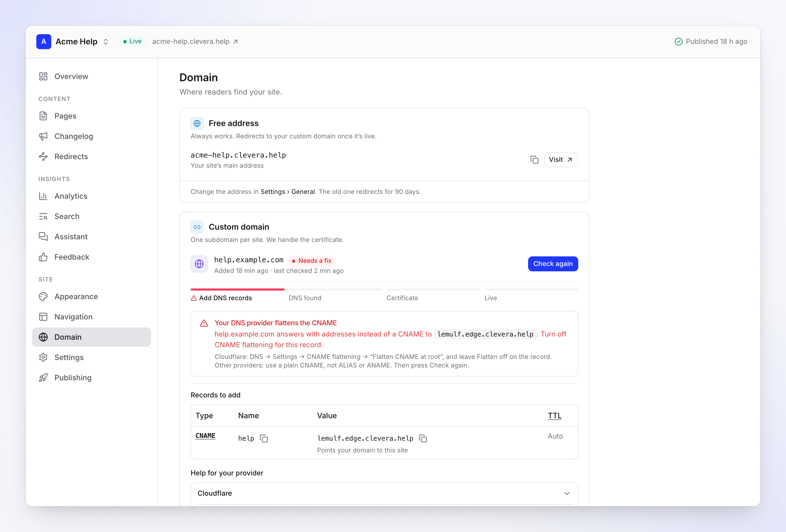This screenshot has height=532, width=786.
Task: Click the Live progress step label
Action: click(490, 298)
